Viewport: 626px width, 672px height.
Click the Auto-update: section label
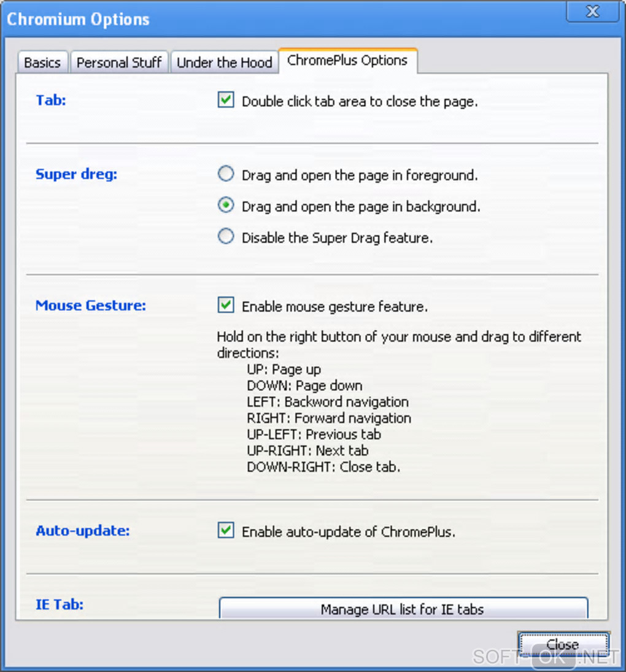click(83, 531)
